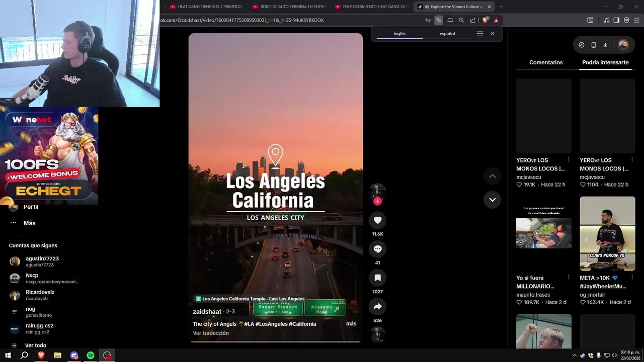Switch to the Comentarios tab

click(x=546, y=62)
